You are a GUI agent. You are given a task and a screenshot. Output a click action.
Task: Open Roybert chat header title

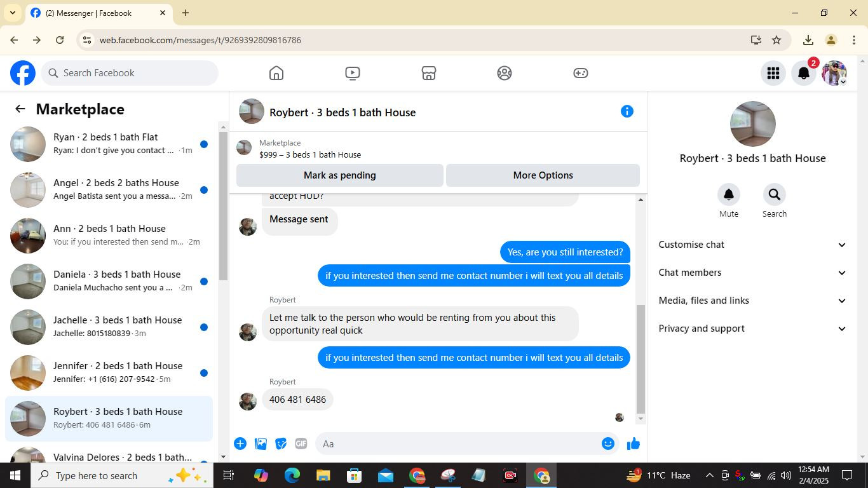[342, 112]
